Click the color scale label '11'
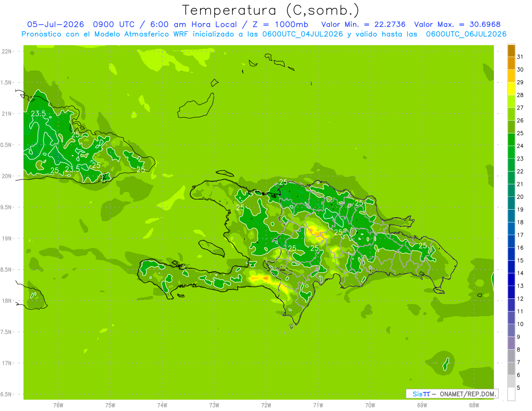 pyautogui.click(x=520, y=311)
